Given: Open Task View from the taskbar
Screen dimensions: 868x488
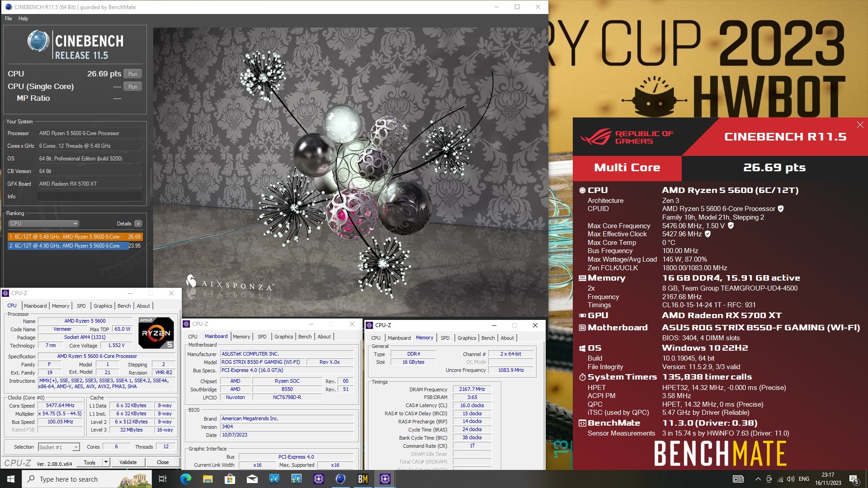Looking at the screenshot, I should [163, 479].
